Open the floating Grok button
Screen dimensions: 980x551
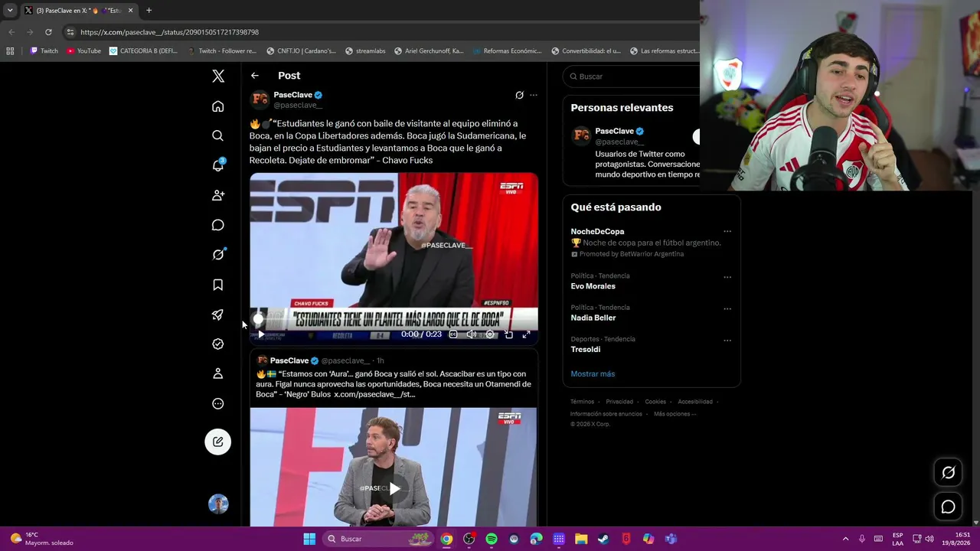click(x=948, y=473)
